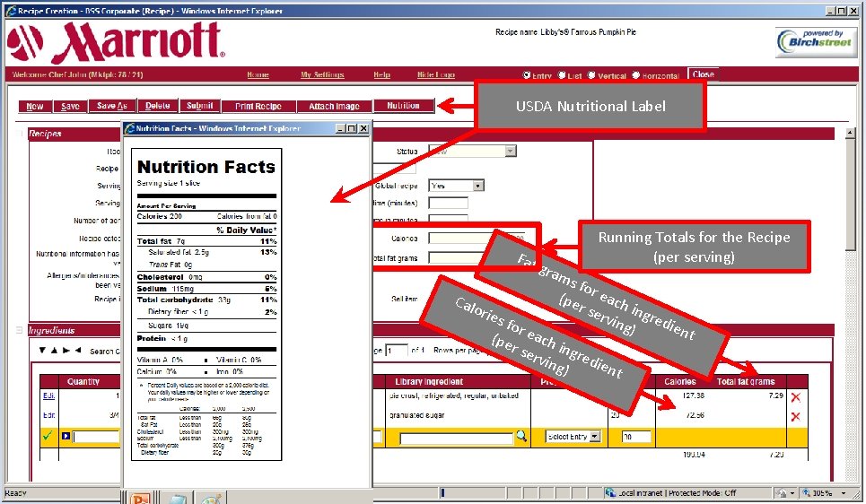Viewport: 866px width, 504px height.
Task: Click the move-up triangle in Ingredients
Action: [x=54, y=351]
